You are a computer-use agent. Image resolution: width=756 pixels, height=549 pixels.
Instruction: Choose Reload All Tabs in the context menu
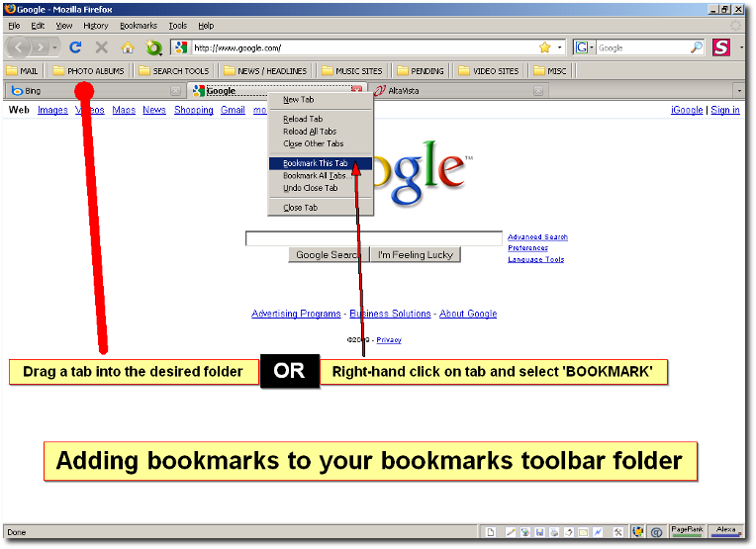click(x=321, y=132)
